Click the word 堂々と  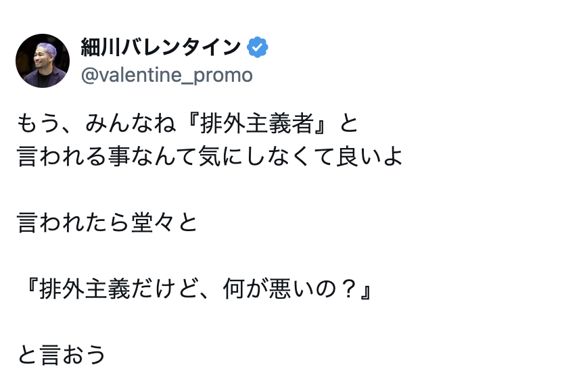point(164,222)
